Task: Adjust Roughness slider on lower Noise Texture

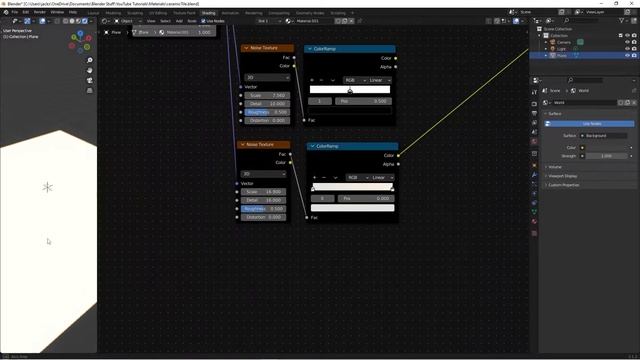Action: tap(263, 209)
